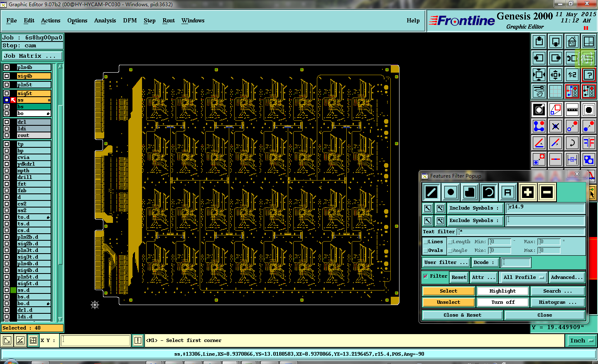Open the Rout menu
The width and height of the screenshot is (598, 364).
169,20
